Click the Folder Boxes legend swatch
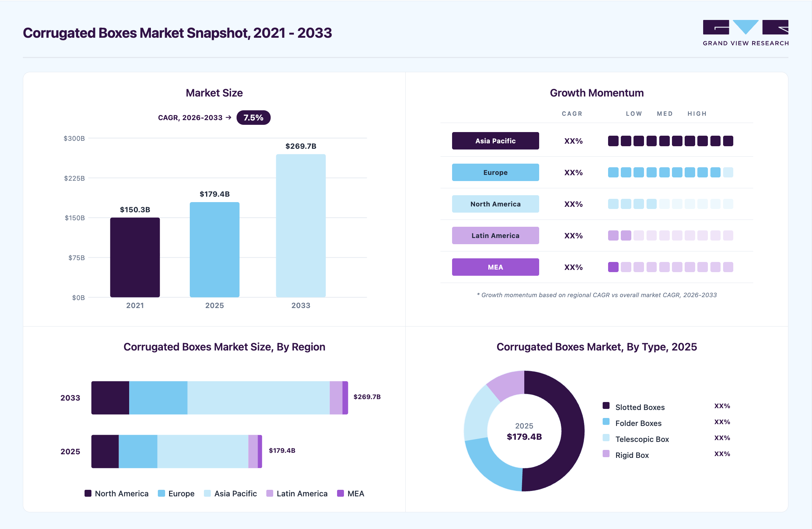 606,422
